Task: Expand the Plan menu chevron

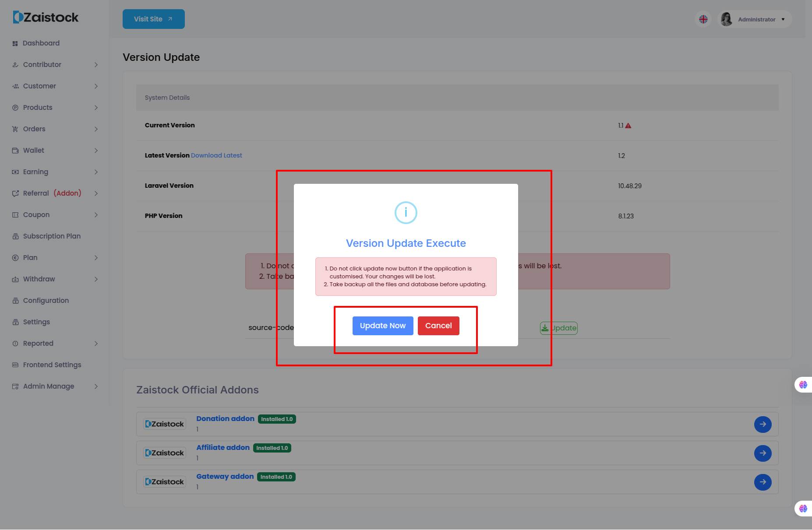Action: (x=96, y=258)
